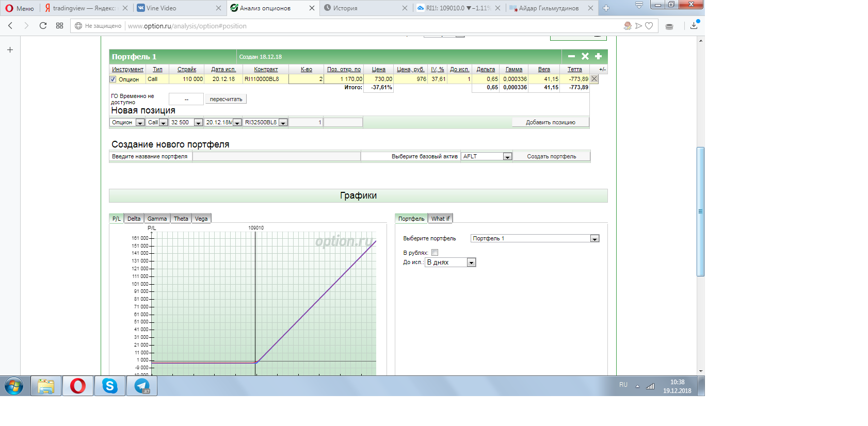This screenshot has height=426, width=868.
Task: Open the What if tab
Action: point(441,219)
